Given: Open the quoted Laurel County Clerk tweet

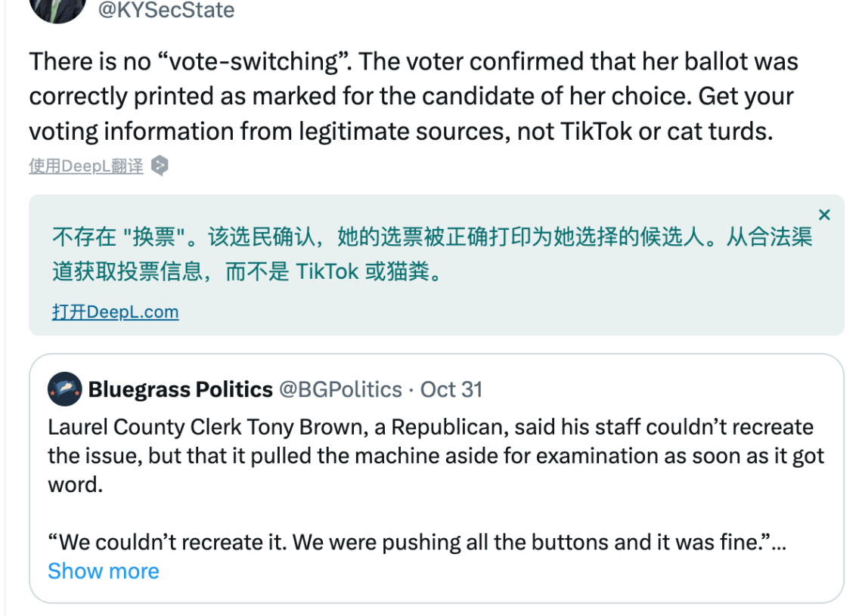Looking at the screenshot, I should pyautogui.click(x=436, y=478).
